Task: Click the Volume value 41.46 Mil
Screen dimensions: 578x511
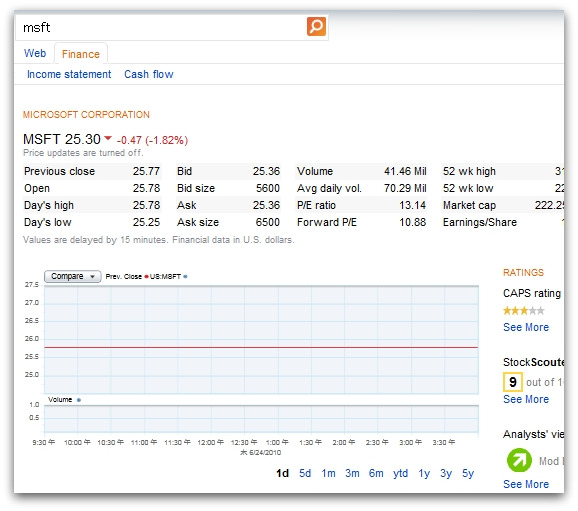Action: pyautogui.click(x=405, y=171)
